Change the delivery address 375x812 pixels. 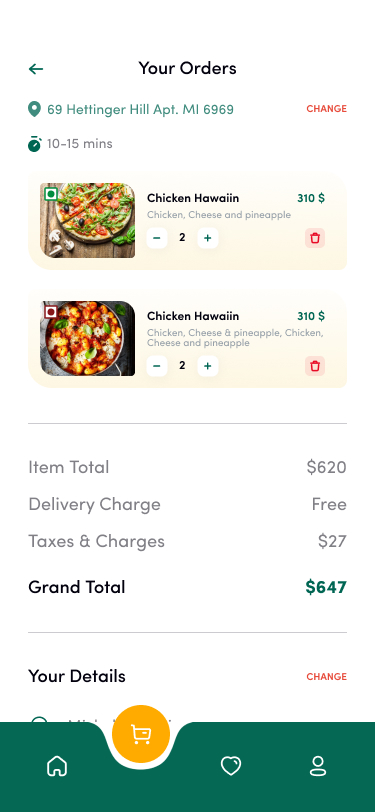[326, 109]
